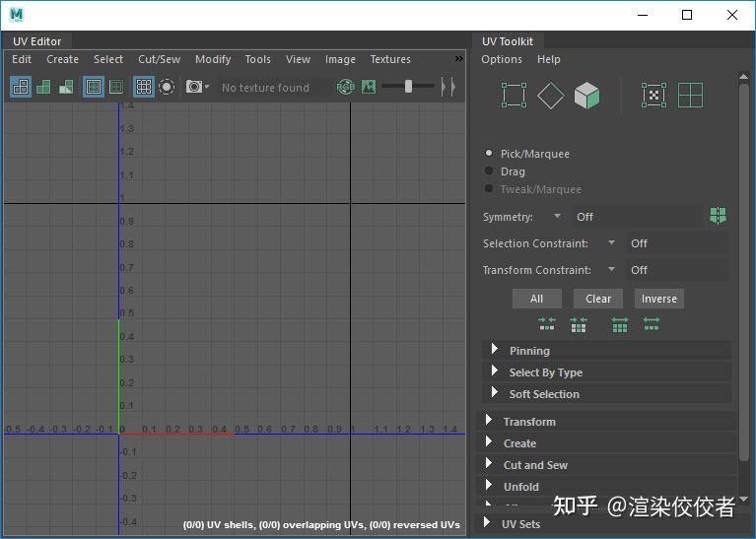Select the diamond-shaped selection mode icon
Image resolution: width=756 pixels, height=539 pixels.
[551, 95]
